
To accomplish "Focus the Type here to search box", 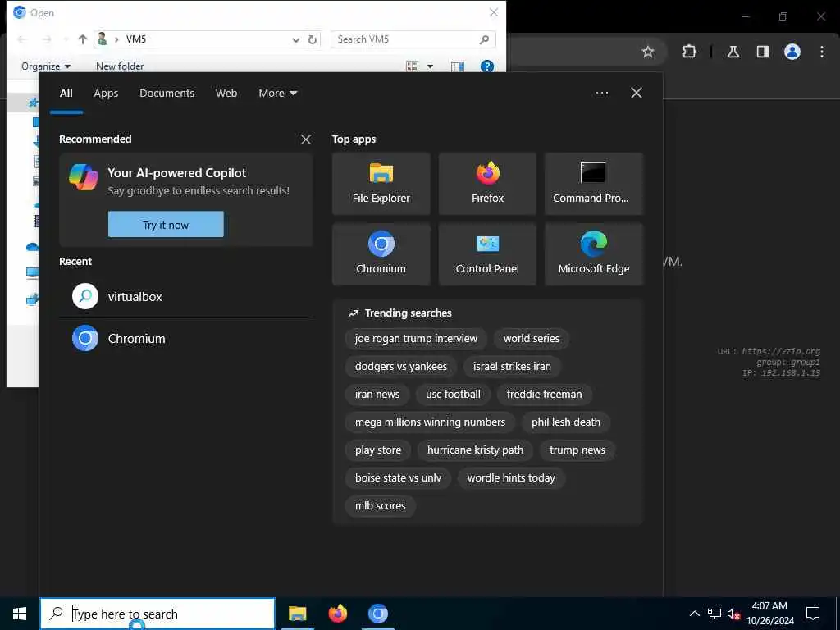I will (x=158, y=614).
